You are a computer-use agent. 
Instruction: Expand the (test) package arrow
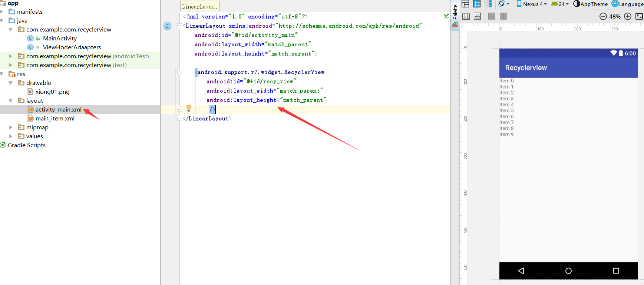11,65
